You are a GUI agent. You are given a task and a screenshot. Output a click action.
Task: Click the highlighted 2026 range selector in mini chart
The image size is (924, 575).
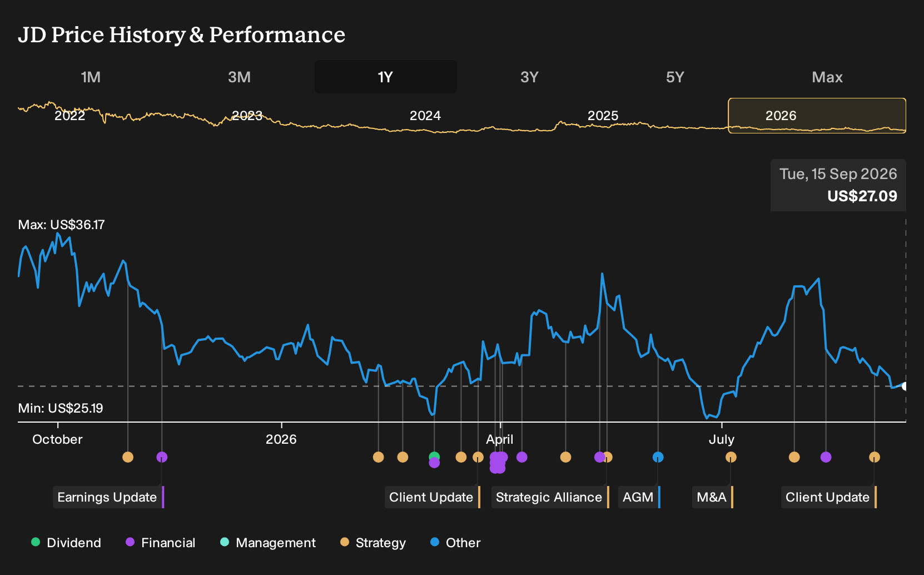tap(817, 116)
